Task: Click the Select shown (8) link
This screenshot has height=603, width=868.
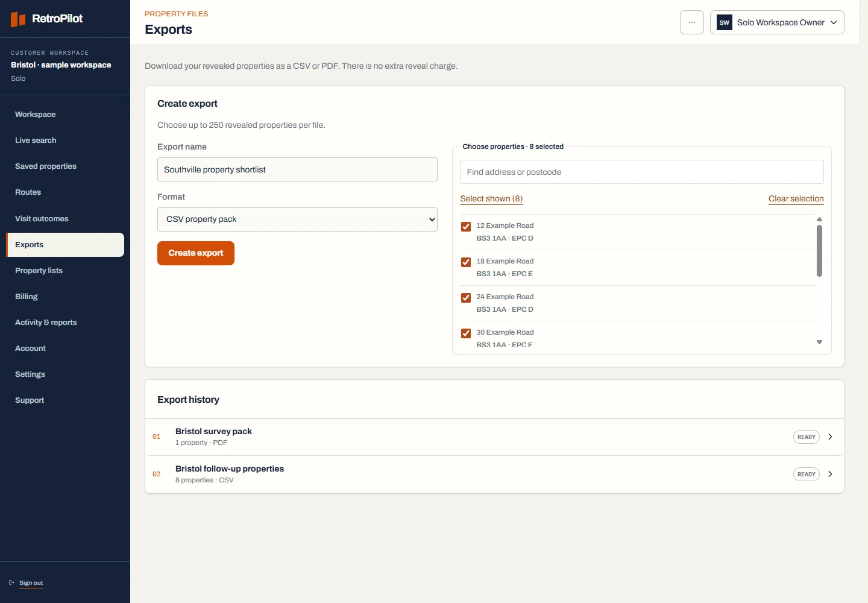Action: point(491,198)
